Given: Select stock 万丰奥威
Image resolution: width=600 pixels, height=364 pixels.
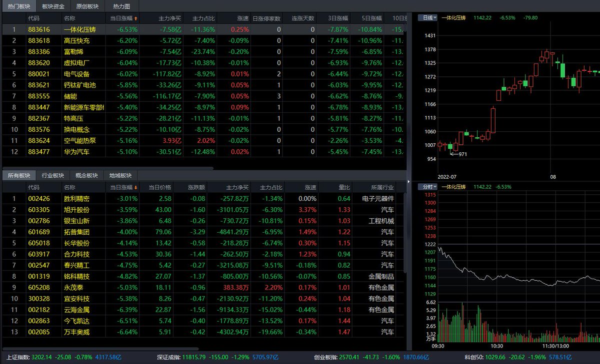Looking at the screenshot, I should 76,332.
